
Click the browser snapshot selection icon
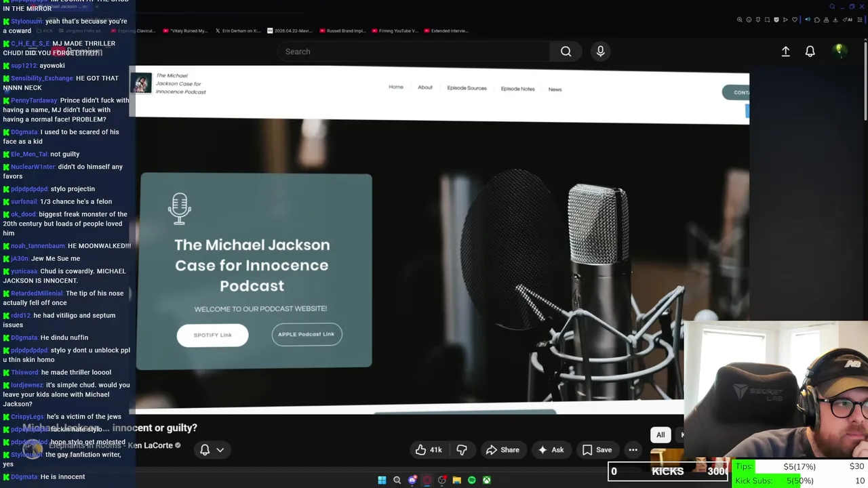click(x=767, y=20)
